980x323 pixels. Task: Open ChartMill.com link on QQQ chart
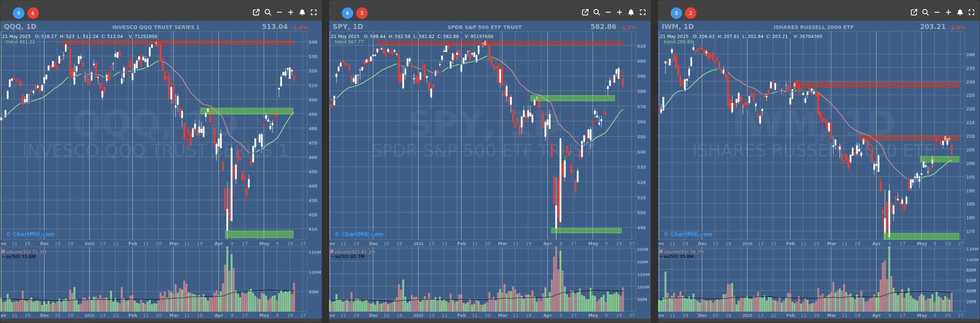coord(31,234)
